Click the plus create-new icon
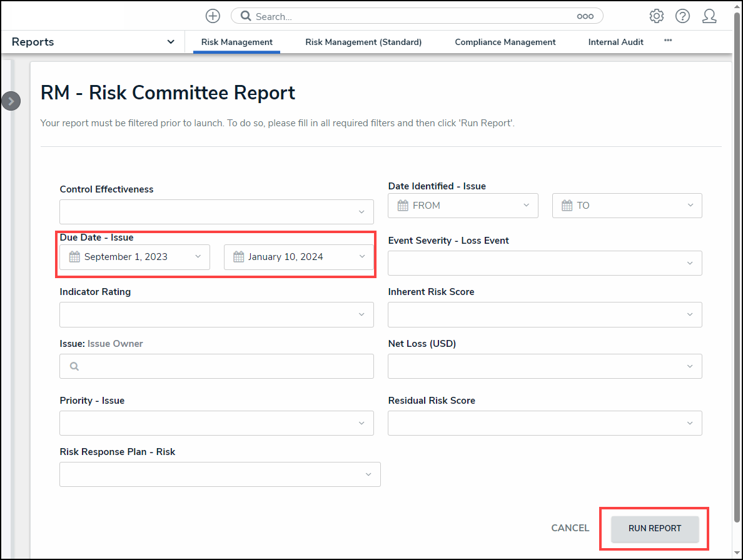 pyautogui.click(x=213, y=16)
